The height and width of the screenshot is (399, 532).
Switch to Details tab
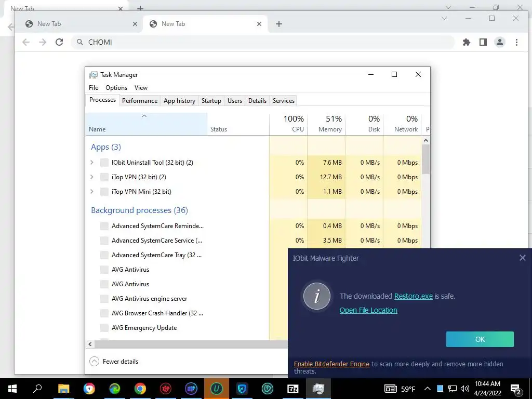pyautogui.click(x=258, y=101)
